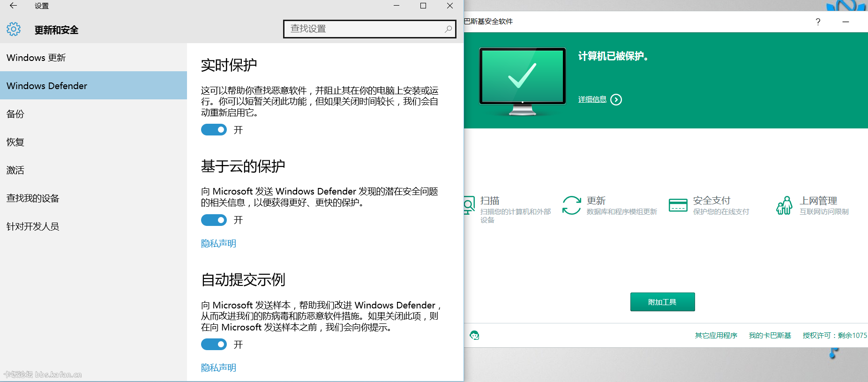Click the Update (更新) circular arrows icon
This screenshot has width=868, height=382.
tap(572, 205)
